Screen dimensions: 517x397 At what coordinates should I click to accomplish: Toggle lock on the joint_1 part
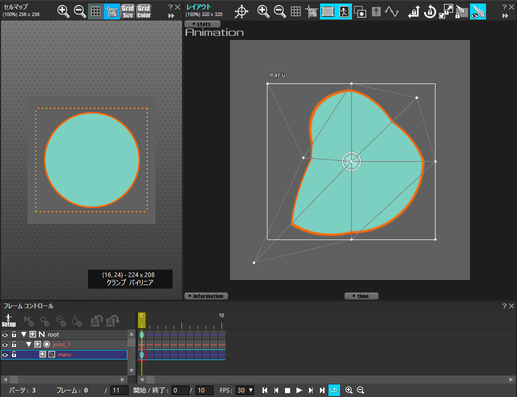pos(14,344)
